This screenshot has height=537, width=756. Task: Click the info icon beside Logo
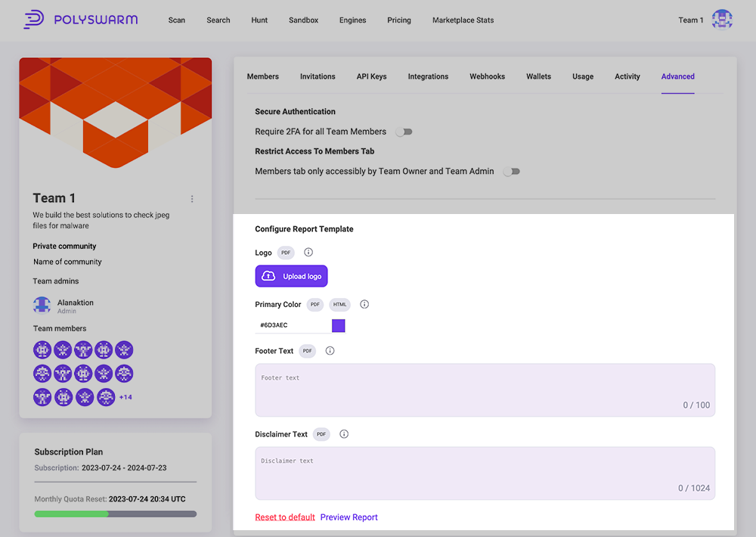308,253
